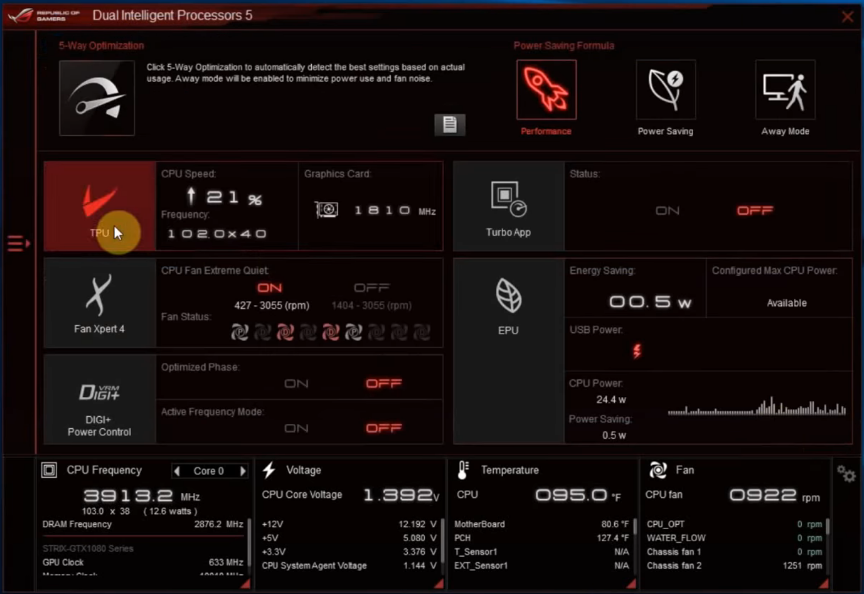Open DIGI+ Power Control panel

(x=100, y=399)
